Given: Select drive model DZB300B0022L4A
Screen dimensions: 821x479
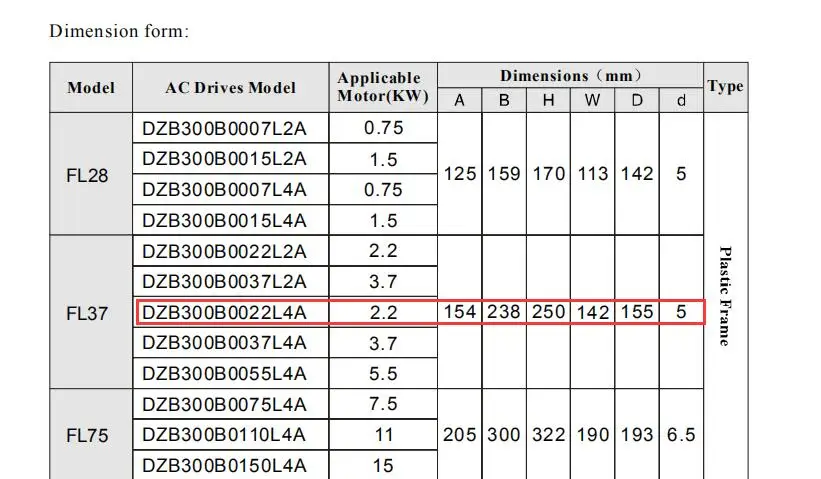Looking at the screenshot, I should click(x=224, y=313).
